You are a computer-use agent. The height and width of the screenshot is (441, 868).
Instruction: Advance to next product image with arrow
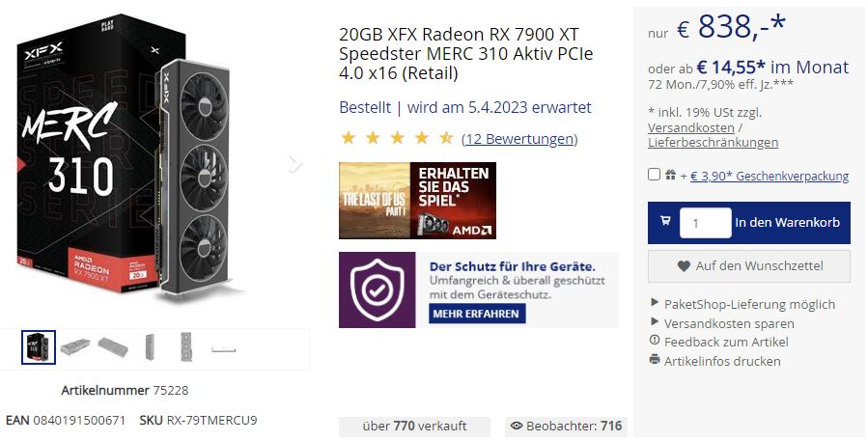pyautogui.click(x=295, y=163)
